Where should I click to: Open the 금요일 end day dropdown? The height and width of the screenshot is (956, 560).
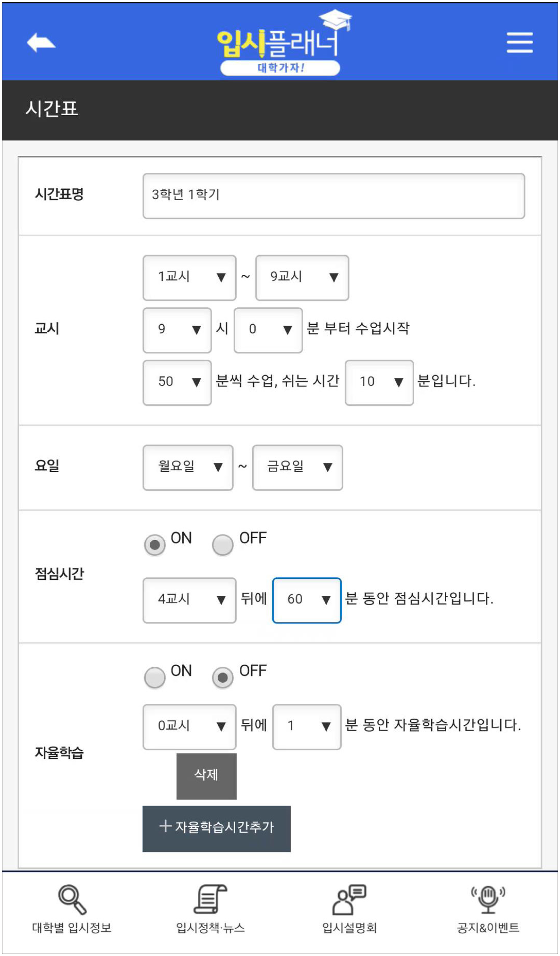[x=297, y=467]
